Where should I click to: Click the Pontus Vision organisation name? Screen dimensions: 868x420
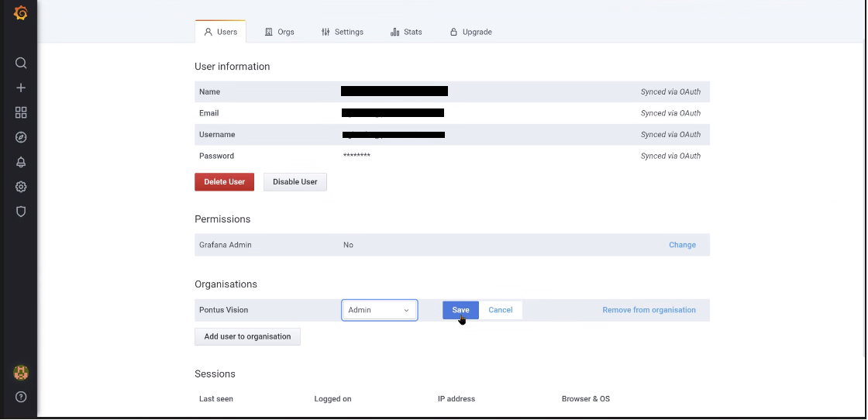[224, 310]
